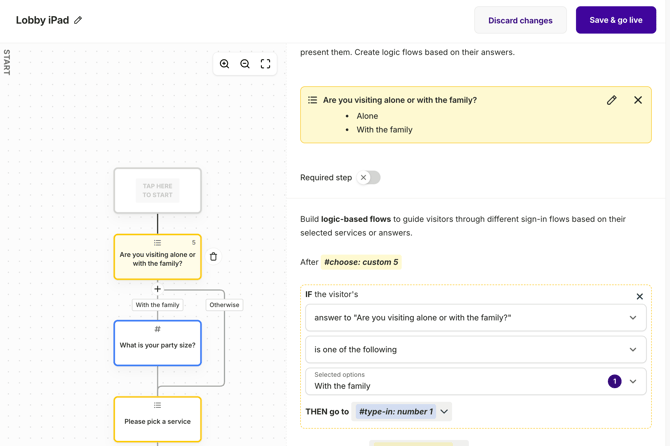Edit the visiting alone question card
Screen dimensions: 670x446
click(x=611, y=100)
